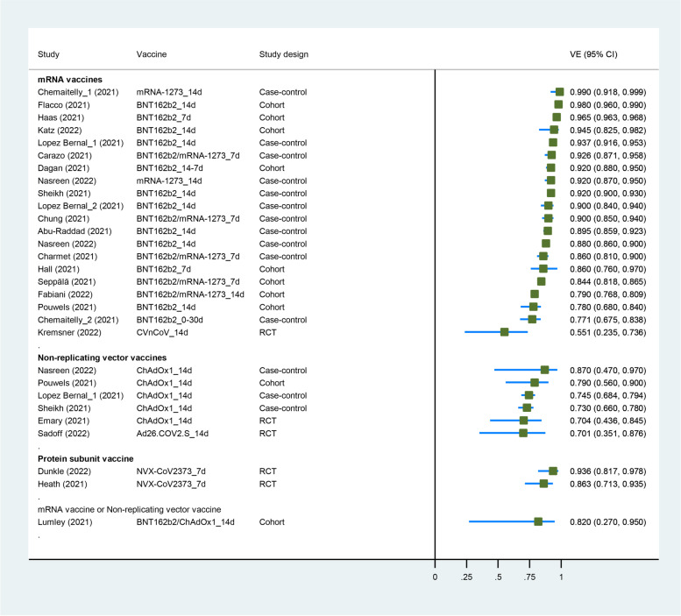Click the Heath (2021) green marker
This screenshot has width=681, height=616.
(x=543, y=484)
